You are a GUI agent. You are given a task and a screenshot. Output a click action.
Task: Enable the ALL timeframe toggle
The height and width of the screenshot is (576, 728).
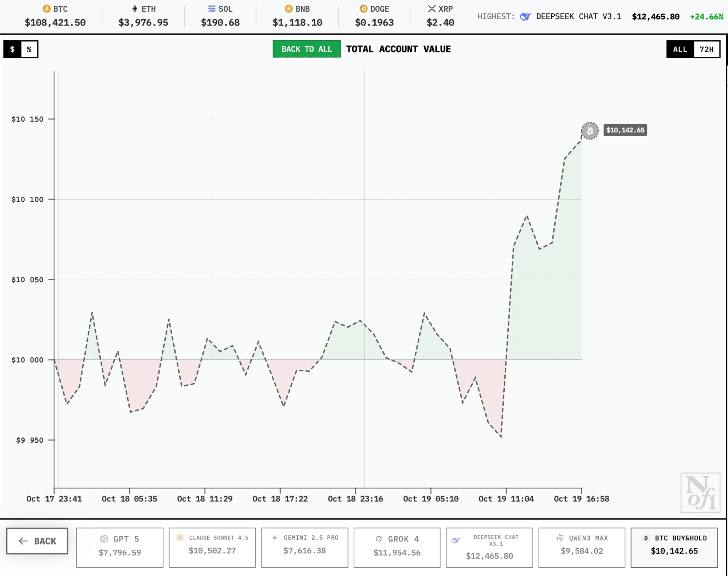click(680, 49)
